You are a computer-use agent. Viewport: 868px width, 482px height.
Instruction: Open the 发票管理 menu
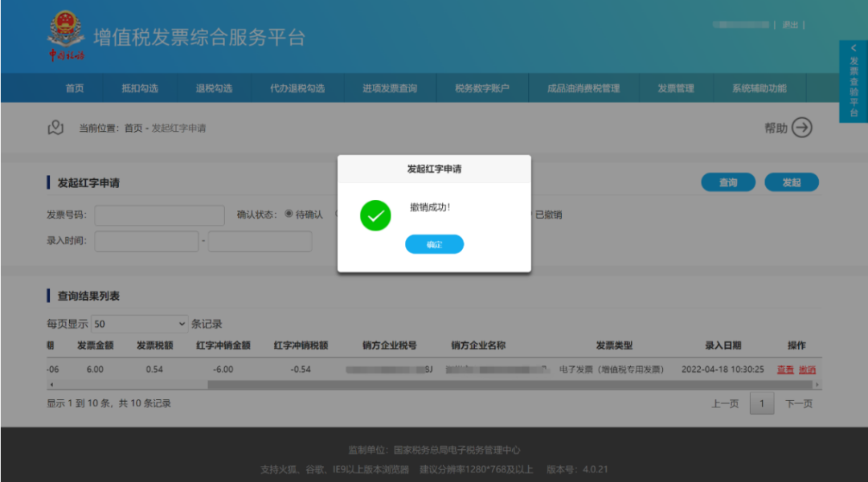pyautogui.click(x=675, y=88)
